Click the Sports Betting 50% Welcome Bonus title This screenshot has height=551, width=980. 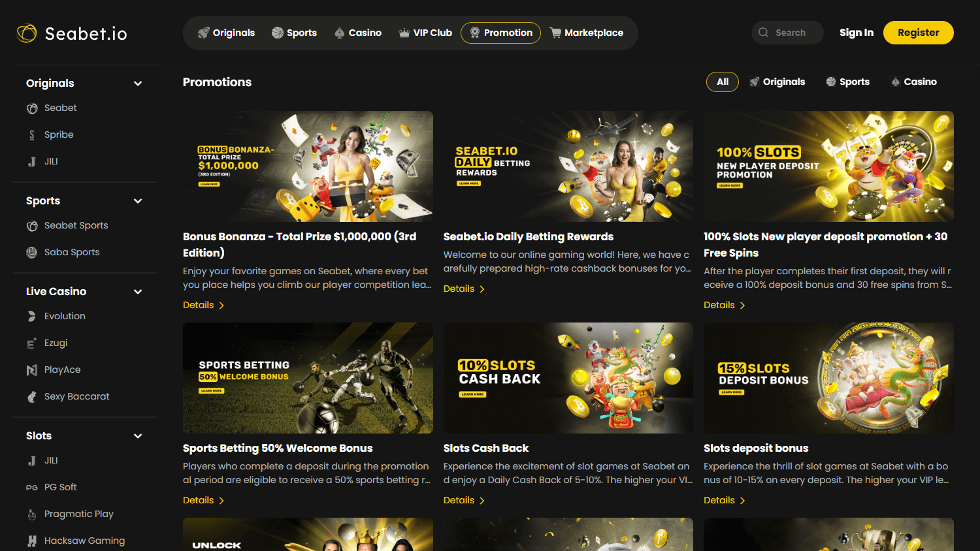(278, 448)
